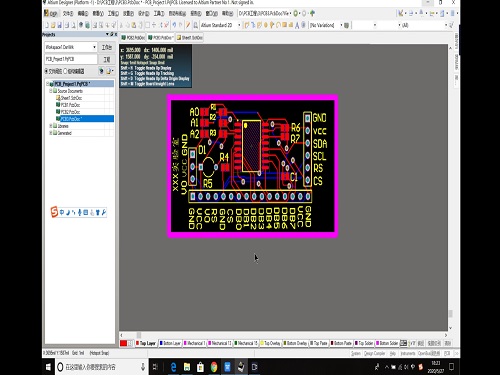Select the first radio button in Projects panel
The height and width of the screenshot is (375, 500).
click(47, 71)
